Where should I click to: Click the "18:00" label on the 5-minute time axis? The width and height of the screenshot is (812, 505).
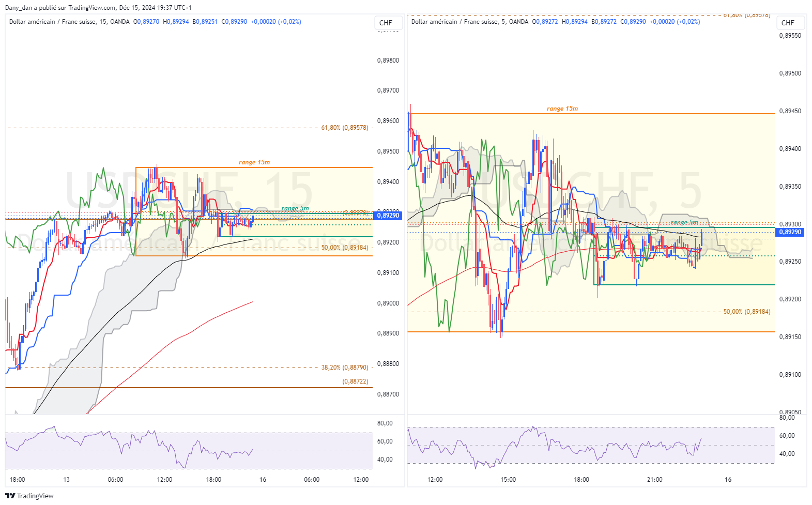tap(581, 480)
